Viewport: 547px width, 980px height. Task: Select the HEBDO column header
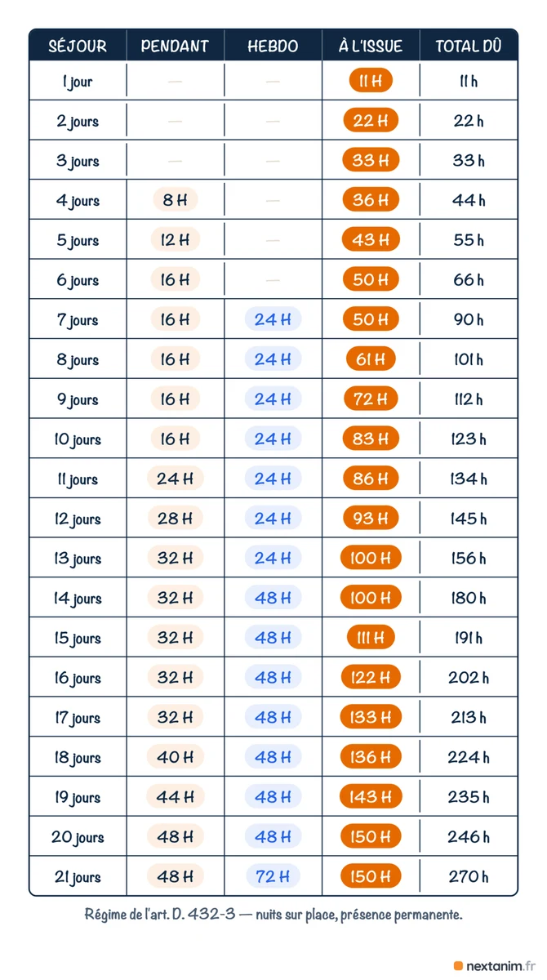(273, 46)
